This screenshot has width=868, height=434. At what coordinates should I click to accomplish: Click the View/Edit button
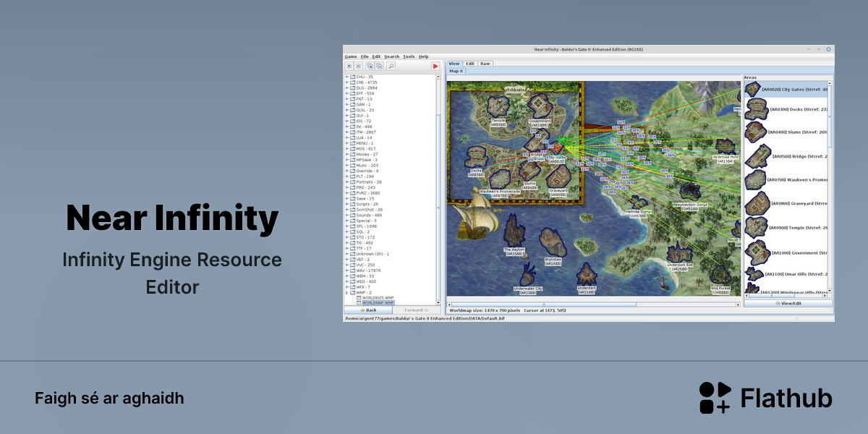(x=788, y=304)
